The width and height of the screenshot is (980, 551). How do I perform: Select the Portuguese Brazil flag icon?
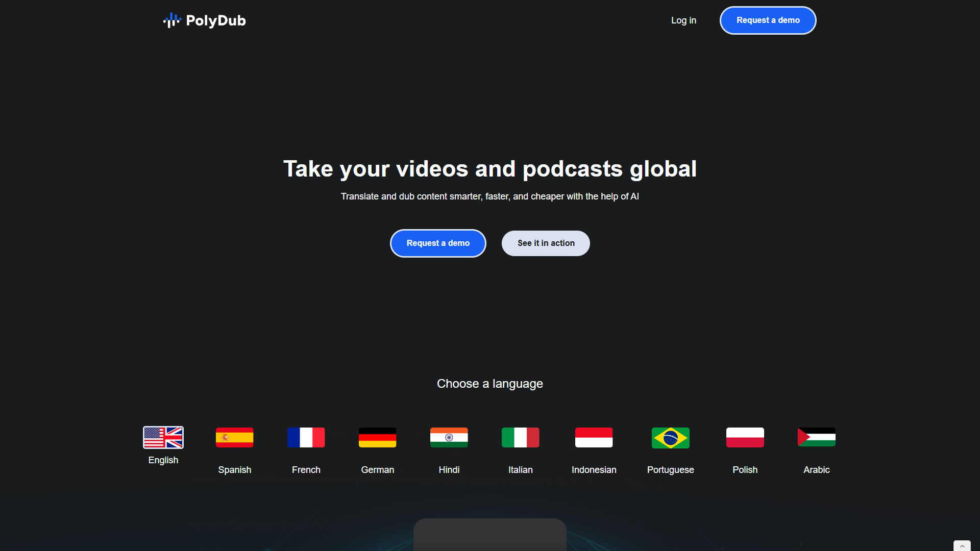(x=671, y=438)
